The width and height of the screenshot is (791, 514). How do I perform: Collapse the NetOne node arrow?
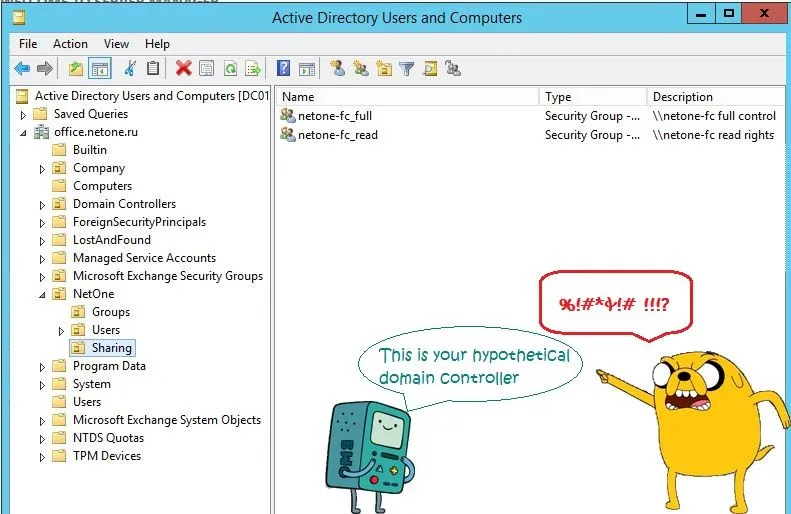coord(42,295)
